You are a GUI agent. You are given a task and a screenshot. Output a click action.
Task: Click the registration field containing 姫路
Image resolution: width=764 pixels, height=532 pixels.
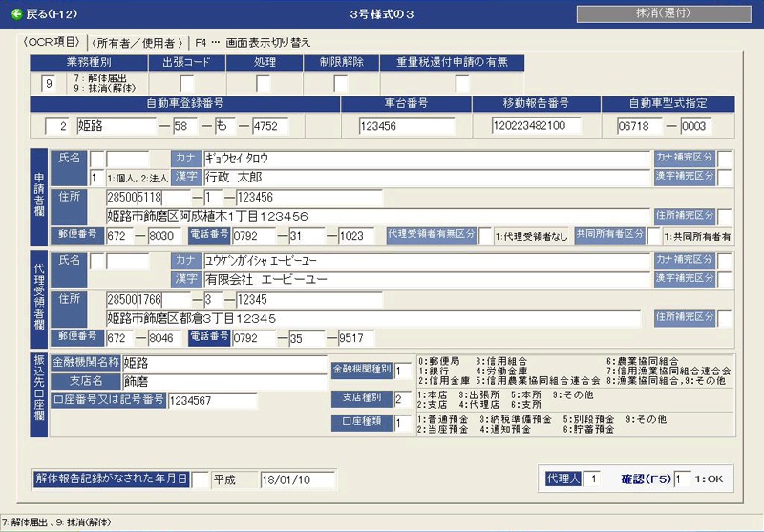[x=117, y=126]
